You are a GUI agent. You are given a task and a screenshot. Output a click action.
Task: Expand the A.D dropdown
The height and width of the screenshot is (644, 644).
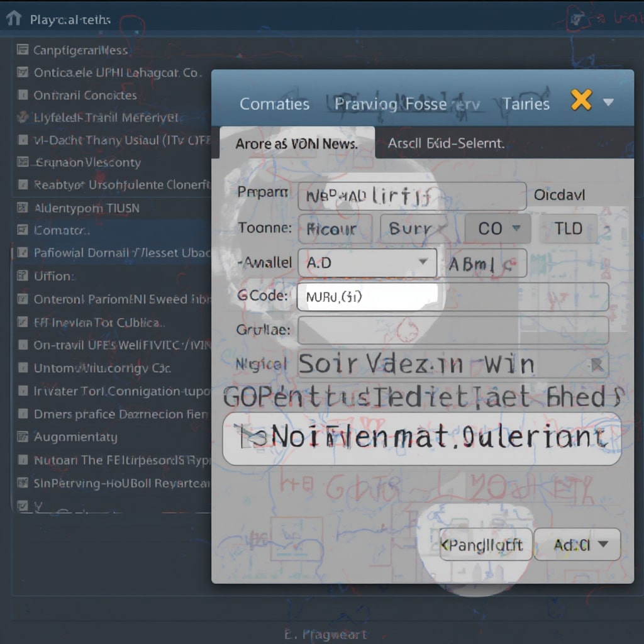click(367, 262)
